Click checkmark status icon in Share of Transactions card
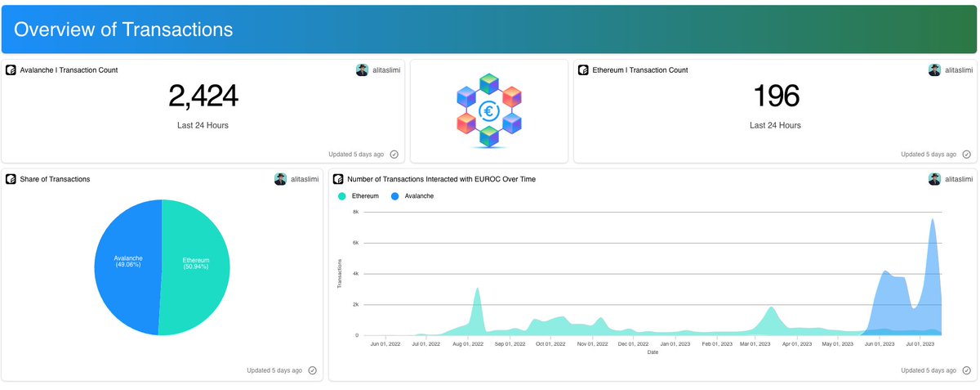The width and height of the screenshot is (980, 390). tap(313, 370)
